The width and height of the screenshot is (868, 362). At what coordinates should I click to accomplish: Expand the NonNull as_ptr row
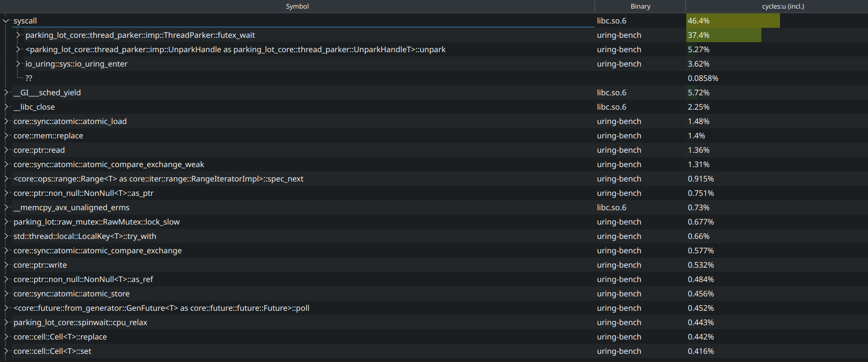click(x=6, y=193)
